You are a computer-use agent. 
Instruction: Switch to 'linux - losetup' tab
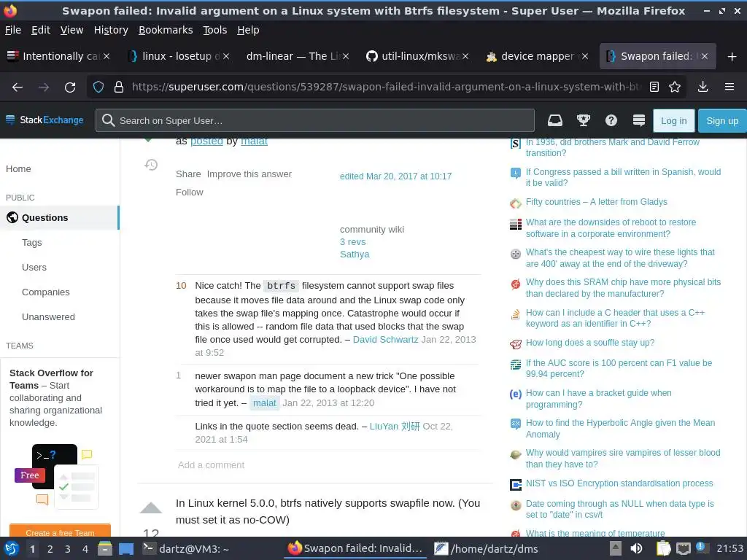pos(174,56)
